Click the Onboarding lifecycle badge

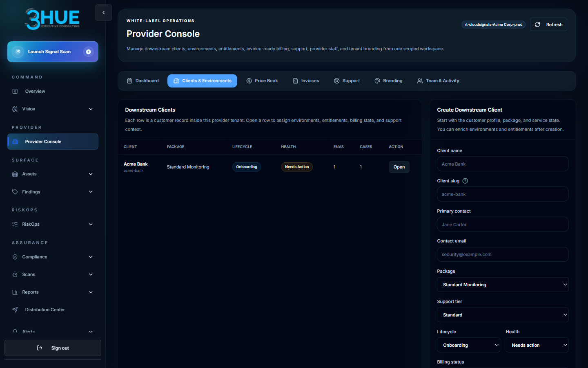pyautogui.click(x=247, y=167)
